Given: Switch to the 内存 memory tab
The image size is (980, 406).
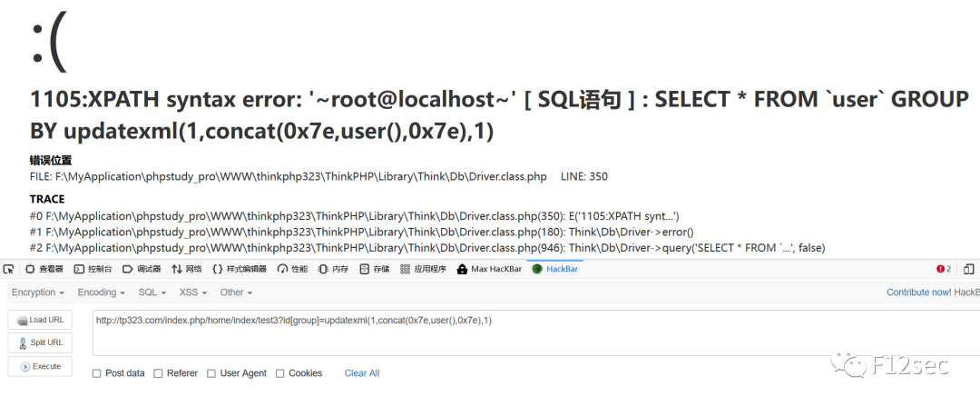Looking at the screenshot, I should [333, 269].
